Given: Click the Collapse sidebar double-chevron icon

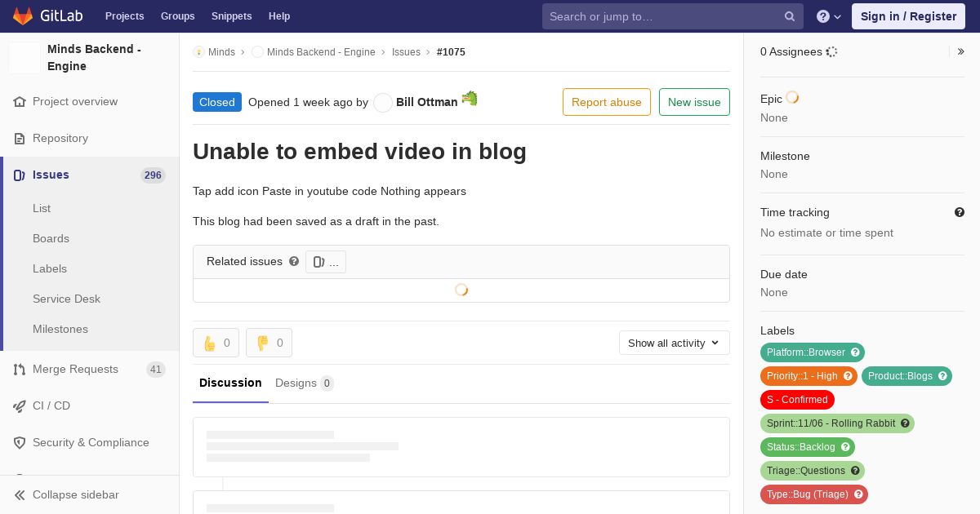Looking at the screenshot, I should [x=20, y=495].
